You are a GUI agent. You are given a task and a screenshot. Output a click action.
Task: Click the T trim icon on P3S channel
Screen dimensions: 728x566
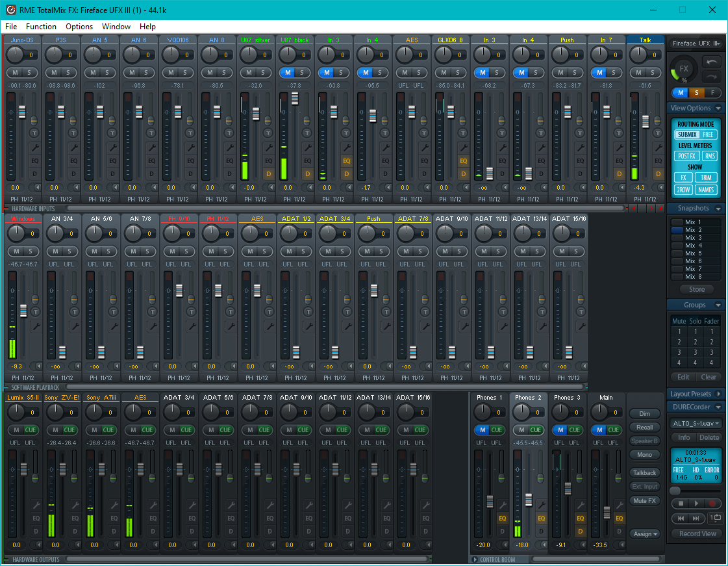73,132
